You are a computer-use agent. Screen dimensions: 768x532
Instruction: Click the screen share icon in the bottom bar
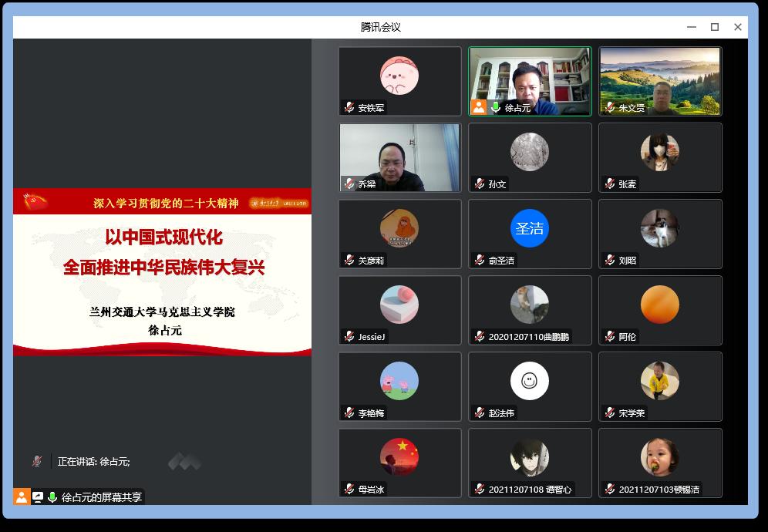[37, 497]
